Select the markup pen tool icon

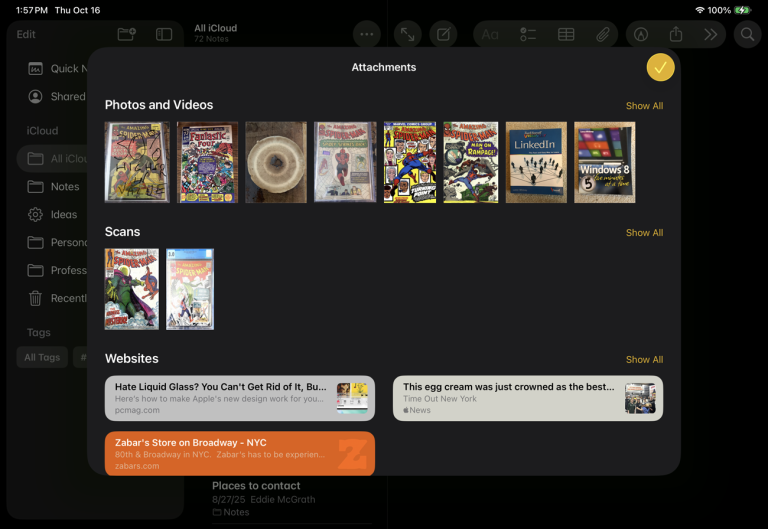[640, 34]
